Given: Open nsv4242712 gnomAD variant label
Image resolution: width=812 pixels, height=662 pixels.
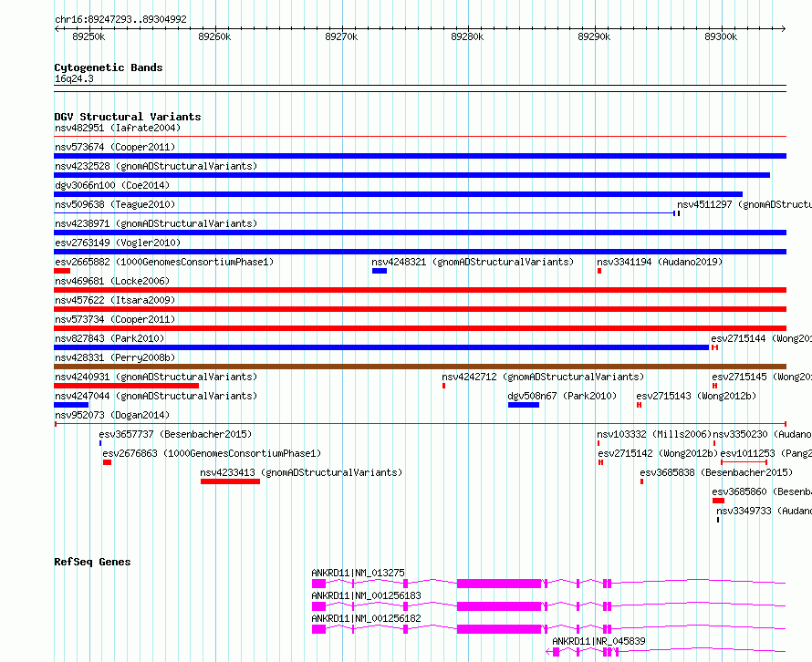Looking at the screenshot, I should click(x=543, y=377).
